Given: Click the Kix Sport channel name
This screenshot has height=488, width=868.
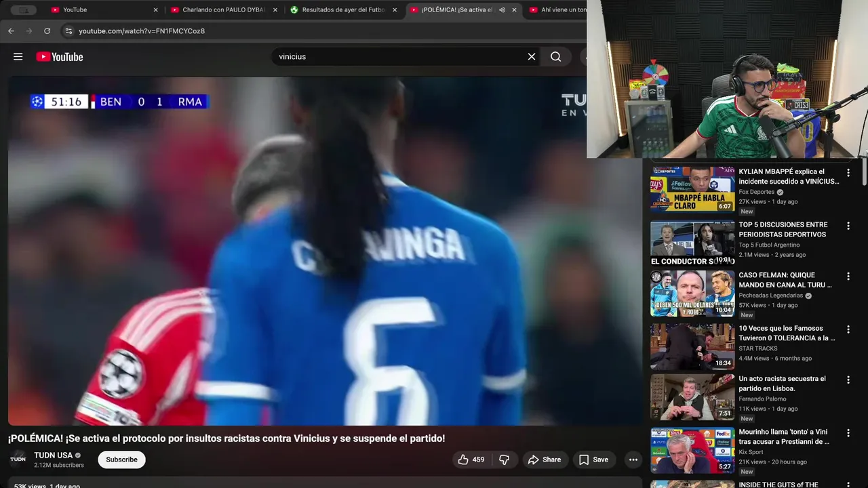Looking at the screenshot, I should tap(751, 452).
